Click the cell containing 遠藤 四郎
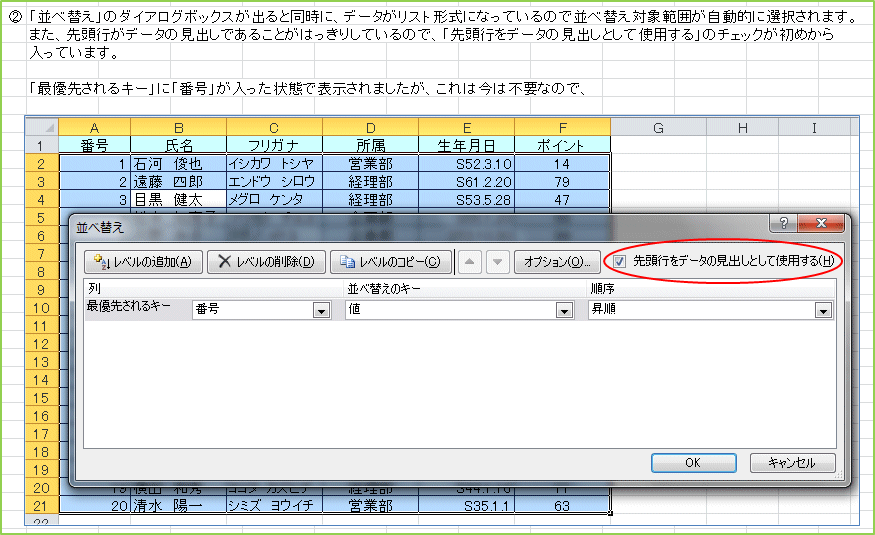The image size is (875, 535). coord(179,181)
